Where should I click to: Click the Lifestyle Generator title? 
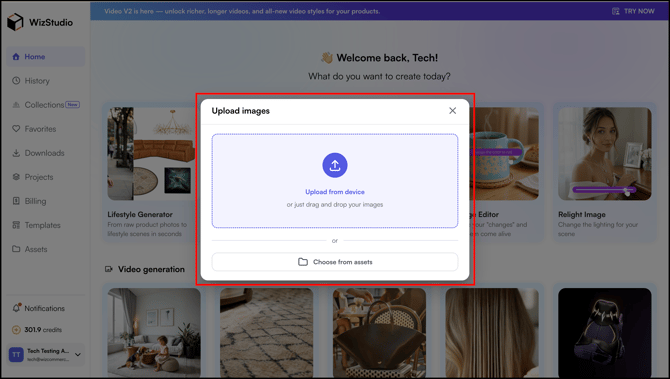pyautogui.click(x=140, y=214)
